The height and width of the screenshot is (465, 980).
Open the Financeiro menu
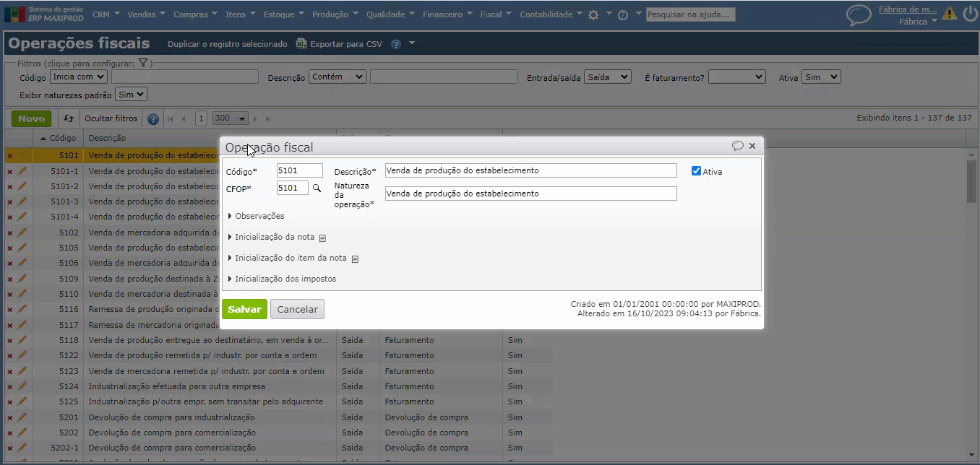pyautogui.click(x=447, y=14)
